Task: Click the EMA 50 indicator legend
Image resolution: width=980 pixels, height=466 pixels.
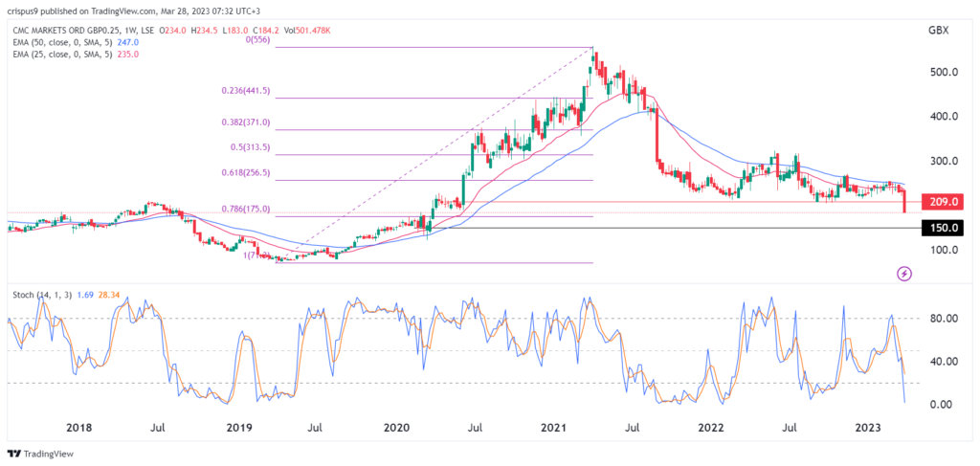Action: click(x=63, y=42)
